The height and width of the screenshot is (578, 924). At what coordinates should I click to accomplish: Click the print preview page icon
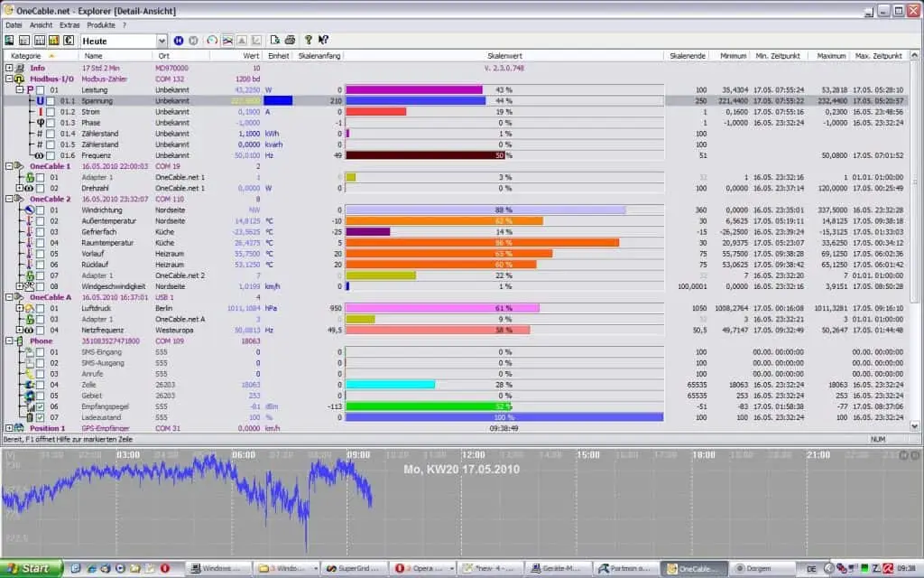click(x=275, y=41)
